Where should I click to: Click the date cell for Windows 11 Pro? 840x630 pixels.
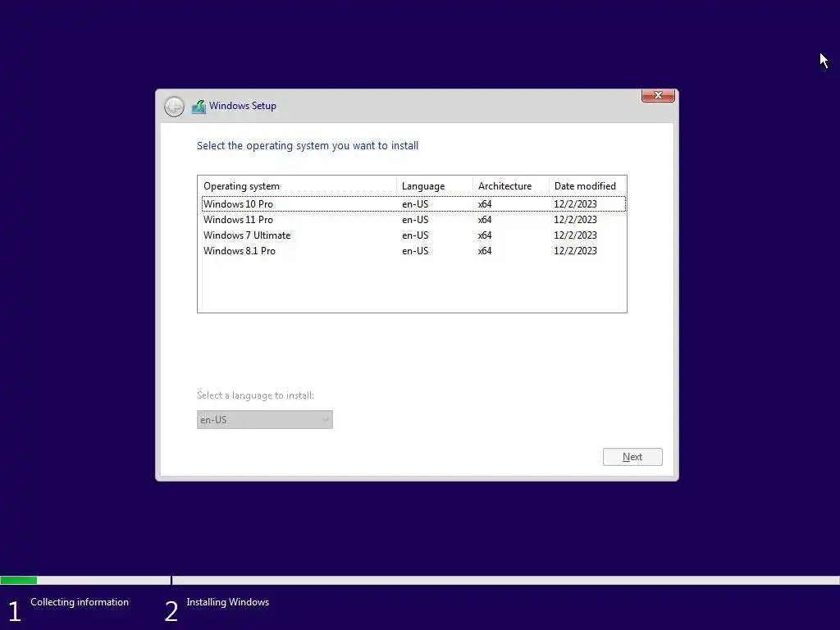click(x=575, y=220)
